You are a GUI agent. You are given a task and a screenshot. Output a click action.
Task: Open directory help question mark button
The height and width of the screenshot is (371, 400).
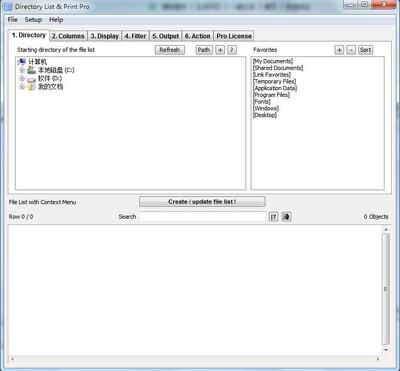[232, 50]
